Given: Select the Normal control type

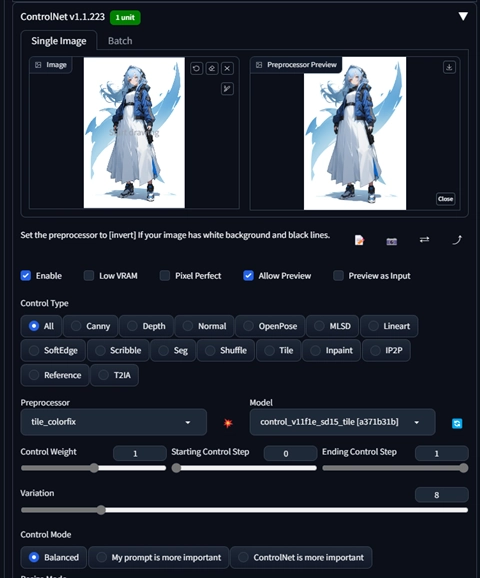Looking at the screenshot, I should point(205,326).
